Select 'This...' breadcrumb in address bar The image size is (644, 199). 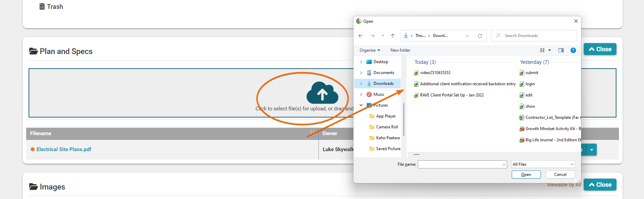420,36
